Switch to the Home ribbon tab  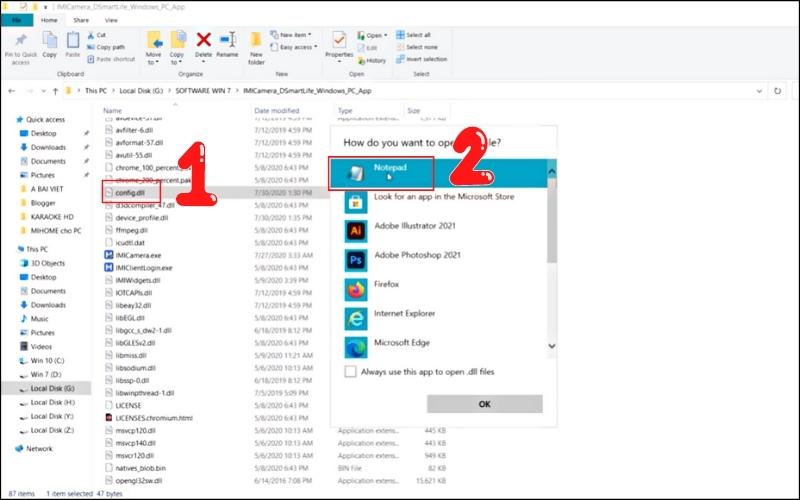click(x=49, y=20)
